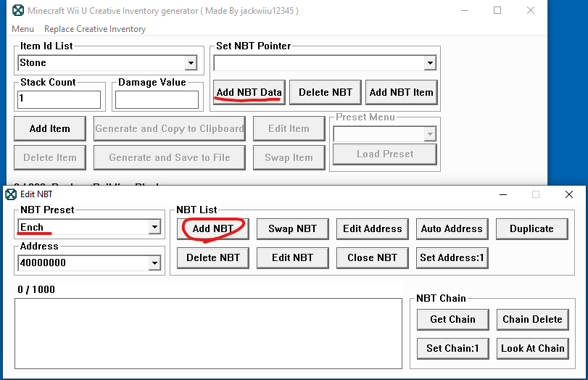This screenshot has height=380, width=588.
Task: Click the Chain Delete button
Action: coord(532,320)
